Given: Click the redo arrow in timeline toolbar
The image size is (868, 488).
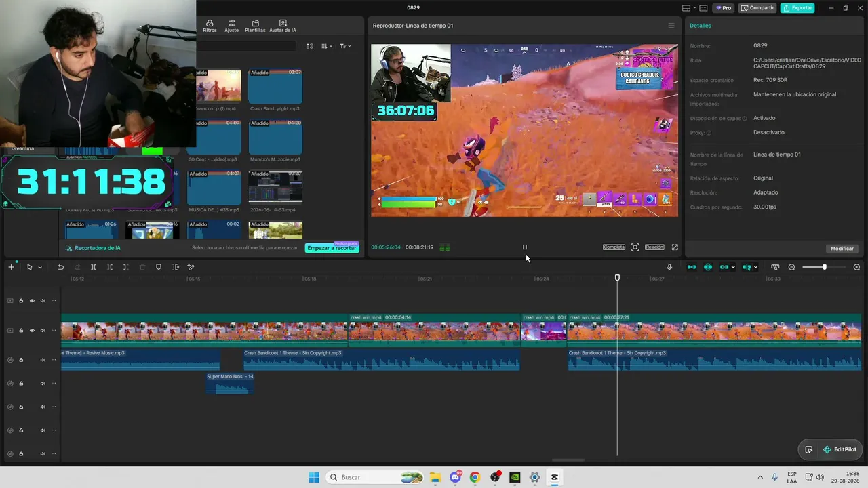Looking at the screenshot, I should point(77,267).
